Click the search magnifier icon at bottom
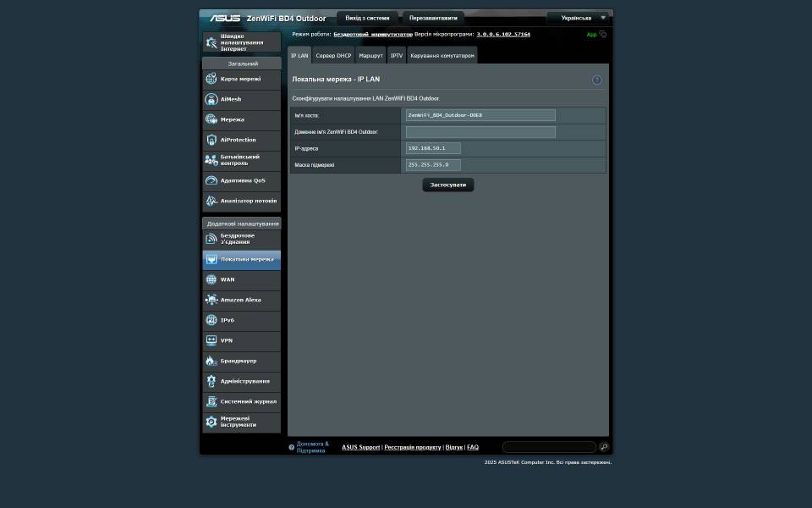The image size is (812, 508). (x=604, y=447)
